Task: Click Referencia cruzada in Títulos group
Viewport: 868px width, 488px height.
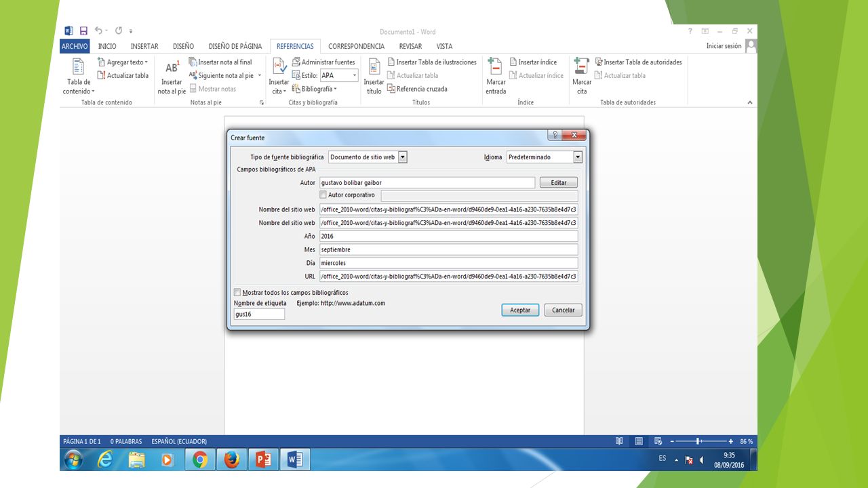Action: (417, 89)
